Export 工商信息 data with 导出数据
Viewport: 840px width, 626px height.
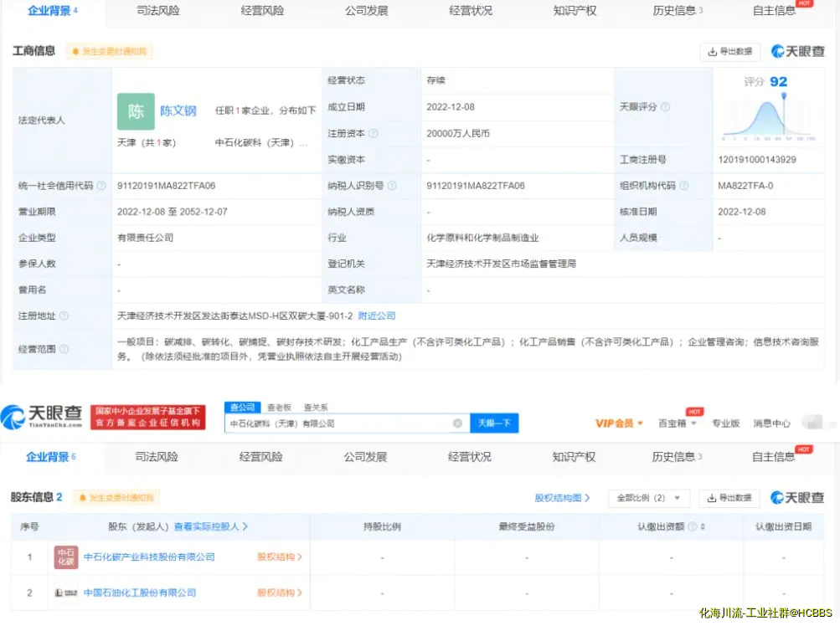[729, 51]
